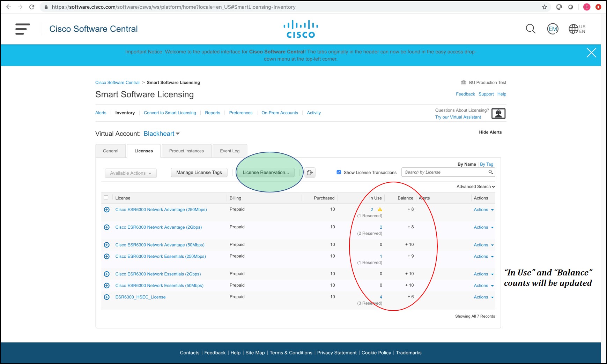Open Actions menu for Network Advantage (50Mbps)

pos(483,245)
